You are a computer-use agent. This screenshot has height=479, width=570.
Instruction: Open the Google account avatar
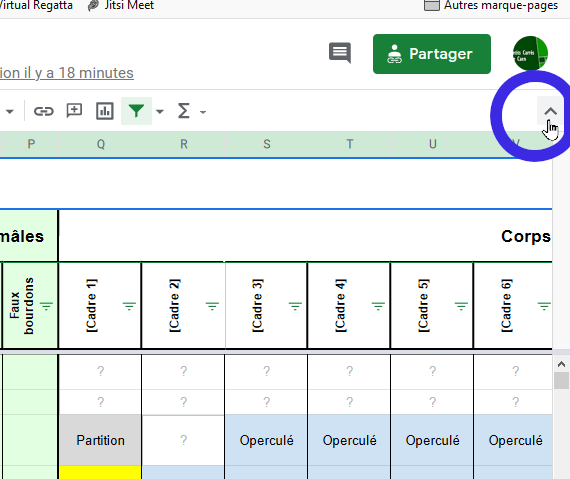coord(530,53)
